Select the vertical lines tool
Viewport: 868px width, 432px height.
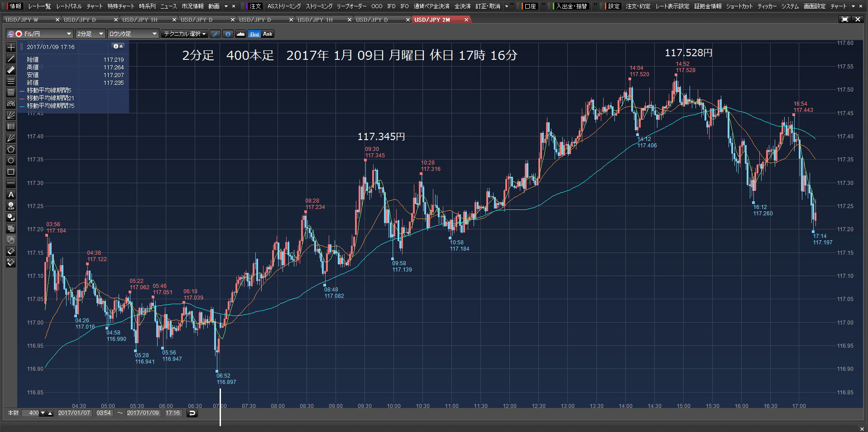(x=11, y=126)
